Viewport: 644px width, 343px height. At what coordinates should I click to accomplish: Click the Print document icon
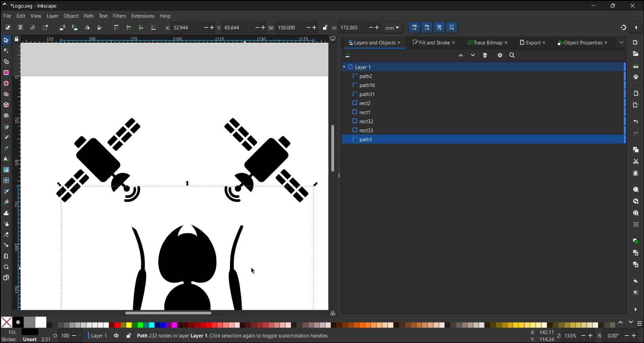[x=636, y=77]
